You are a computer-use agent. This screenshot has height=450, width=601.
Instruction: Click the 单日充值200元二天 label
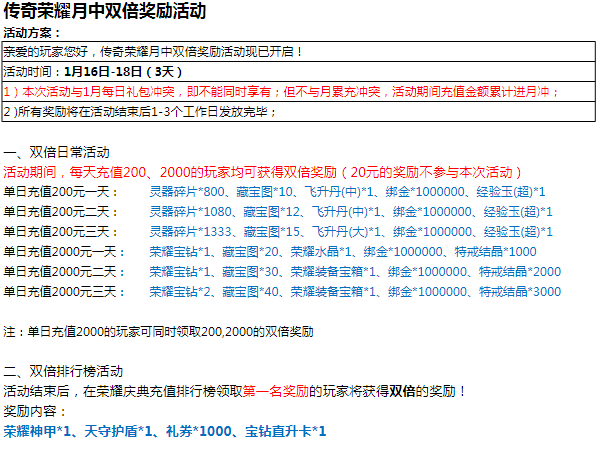pos(61,211)
